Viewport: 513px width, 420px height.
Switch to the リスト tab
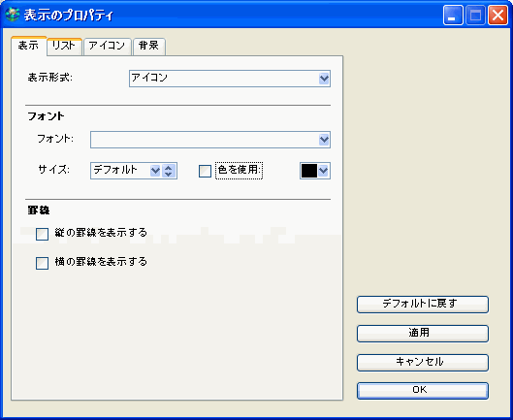pyautogui.click(x=64, y=47)
